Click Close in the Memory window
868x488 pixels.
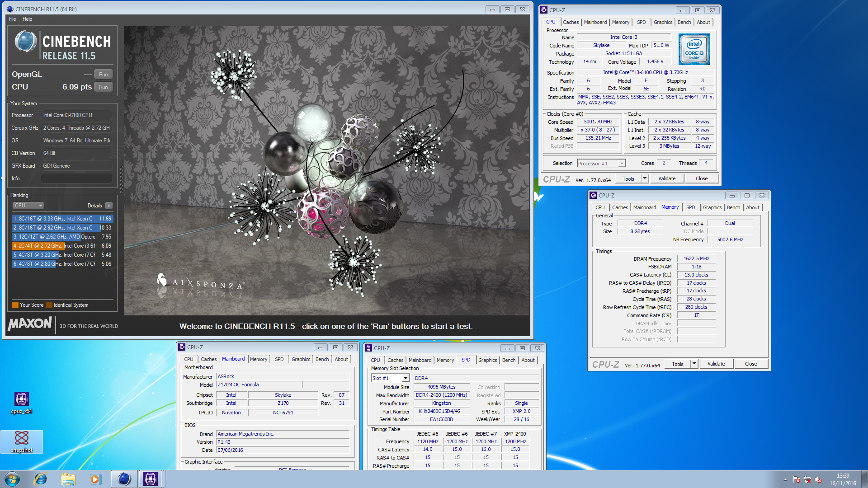(x=751, y=364)
